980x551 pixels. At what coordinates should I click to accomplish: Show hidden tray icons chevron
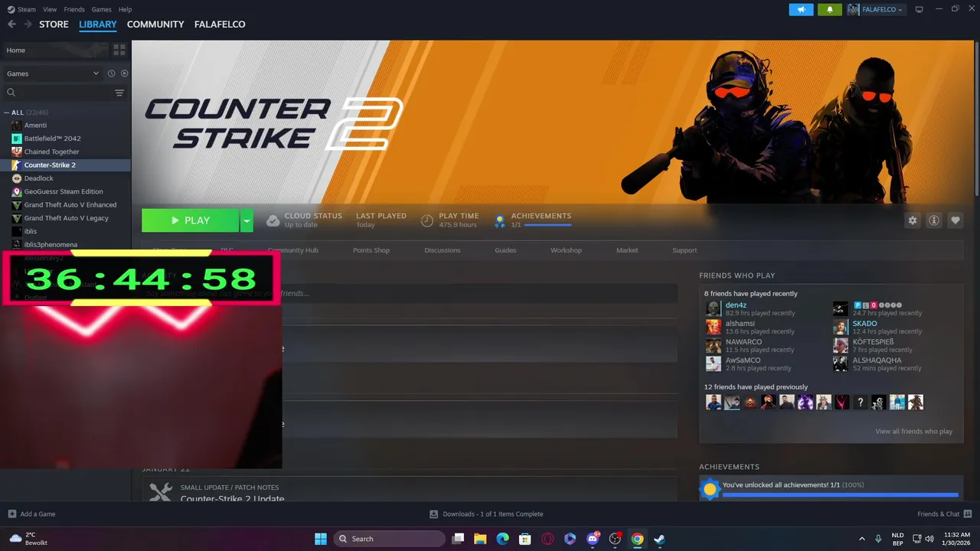point(861,539)
